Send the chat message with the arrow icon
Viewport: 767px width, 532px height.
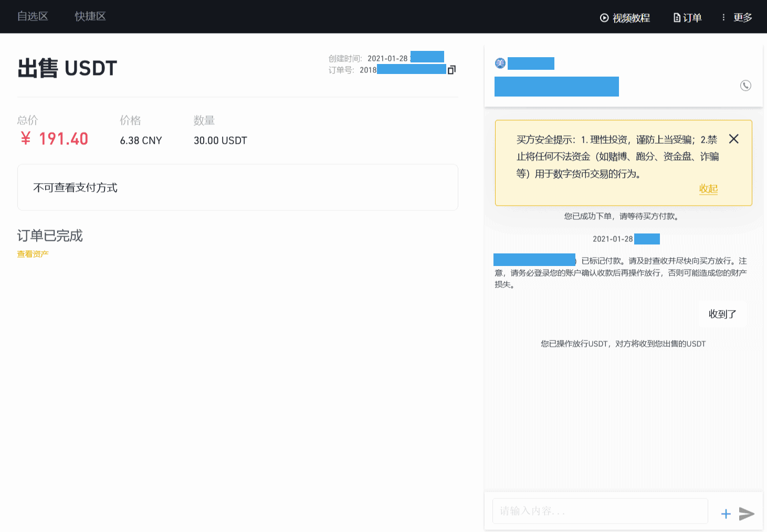pyautogui.click(x=747, y=514)
